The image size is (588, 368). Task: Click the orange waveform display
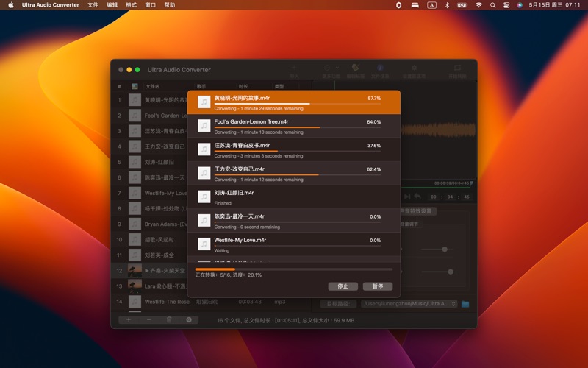coord(439,130)
